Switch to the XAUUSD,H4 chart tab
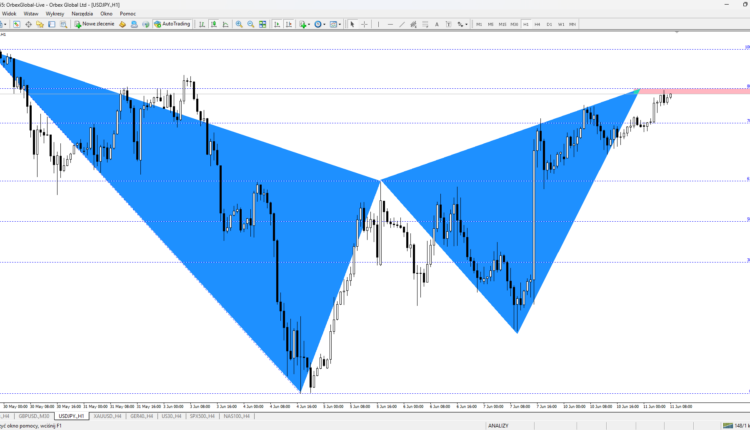750x430 pixels. [x=107, y=416]
